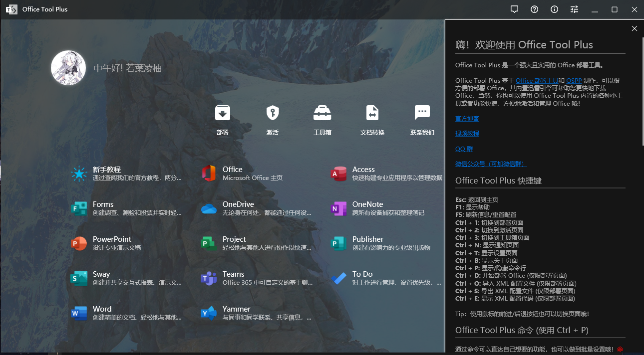Open the feedback message icon in title bar
644x355 pixels.
coord(514,9)
